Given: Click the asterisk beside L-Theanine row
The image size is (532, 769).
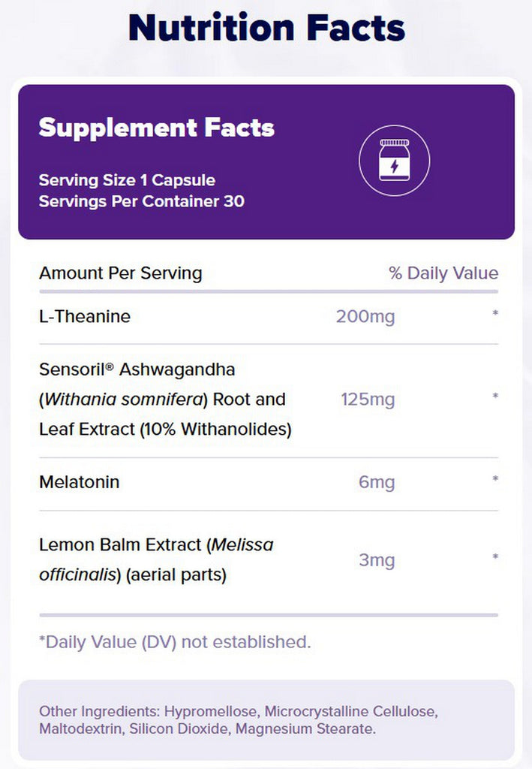Looking at the screenshot, I should click(495, 313).
